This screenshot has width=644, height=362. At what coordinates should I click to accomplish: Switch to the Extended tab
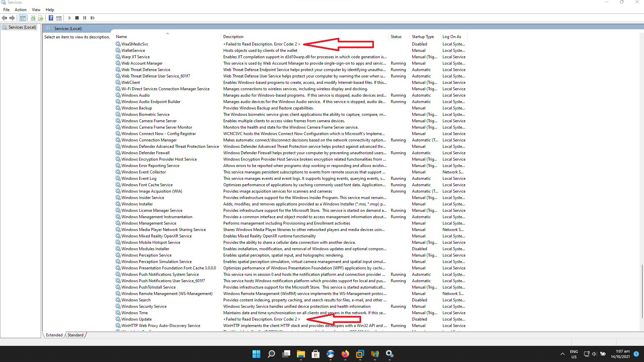(54, 335)
